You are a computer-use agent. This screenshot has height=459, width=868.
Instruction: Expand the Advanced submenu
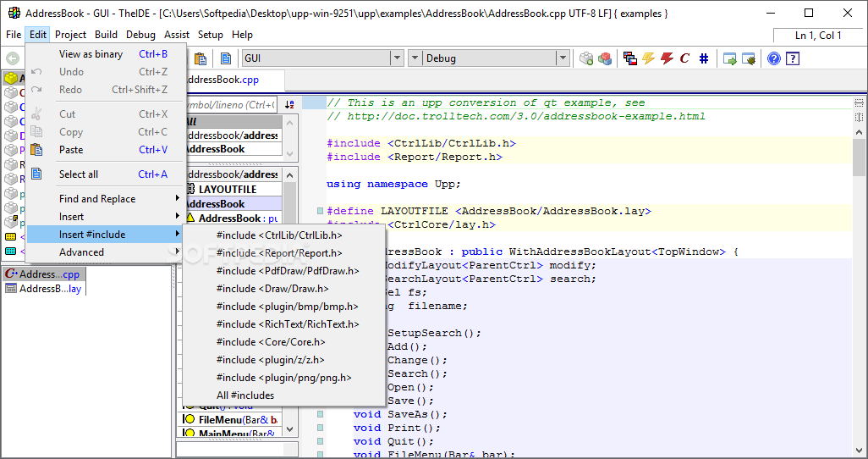[105, 252]
